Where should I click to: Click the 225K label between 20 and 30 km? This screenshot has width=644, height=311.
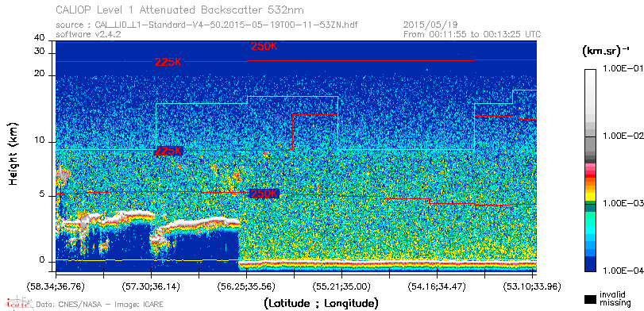coord(168,62)
